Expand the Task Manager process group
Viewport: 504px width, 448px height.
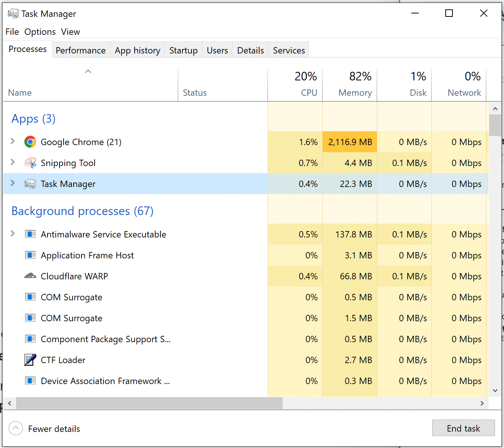point(13,183)
